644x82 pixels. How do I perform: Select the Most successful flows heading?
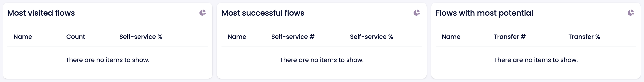(263, 13)
